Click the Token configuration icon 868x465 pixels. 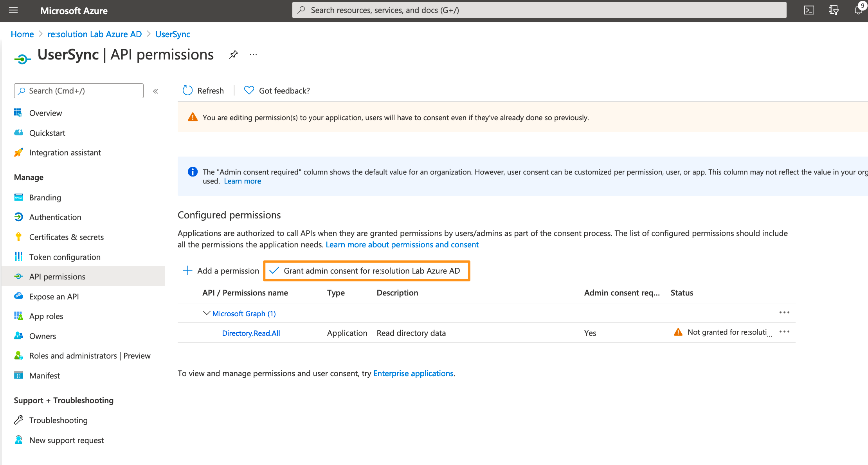[18, 257]
